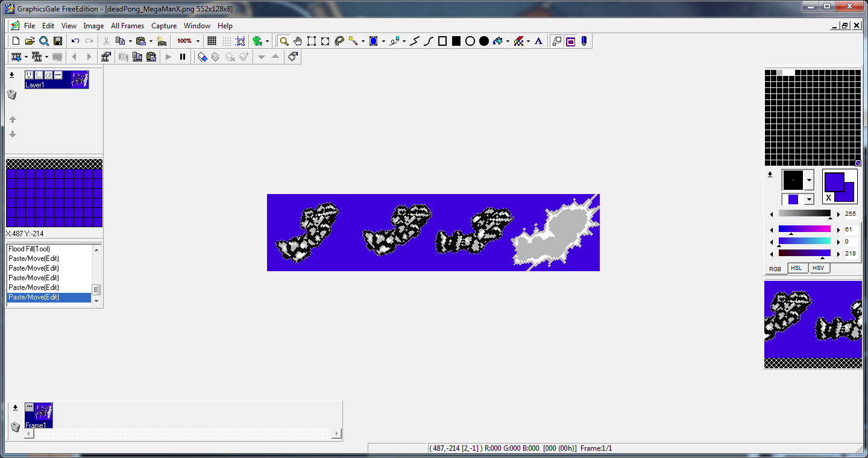Click the green channel slider bar
The width and height of the screenshot is (868, 458).
[x=805, y=241]
